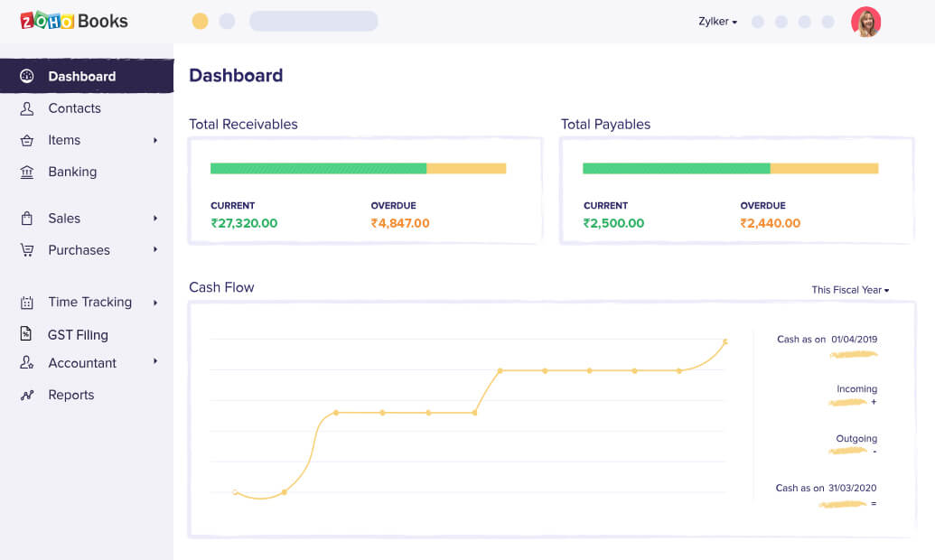Image resolution: width=935 pixels, height=560 pixels.
Task: Open the Zylker organization dropdown
Action: click(x=717, y=22)
